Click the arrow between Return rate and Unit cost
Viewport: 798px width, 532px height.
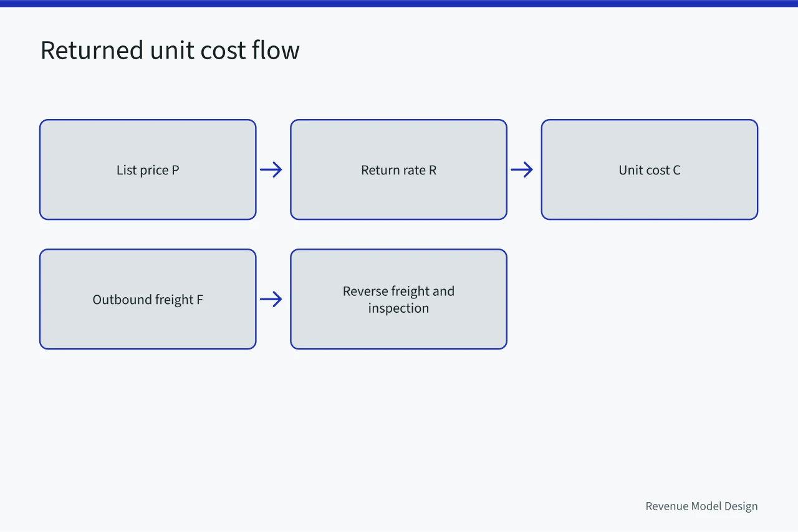coord(522,169)
